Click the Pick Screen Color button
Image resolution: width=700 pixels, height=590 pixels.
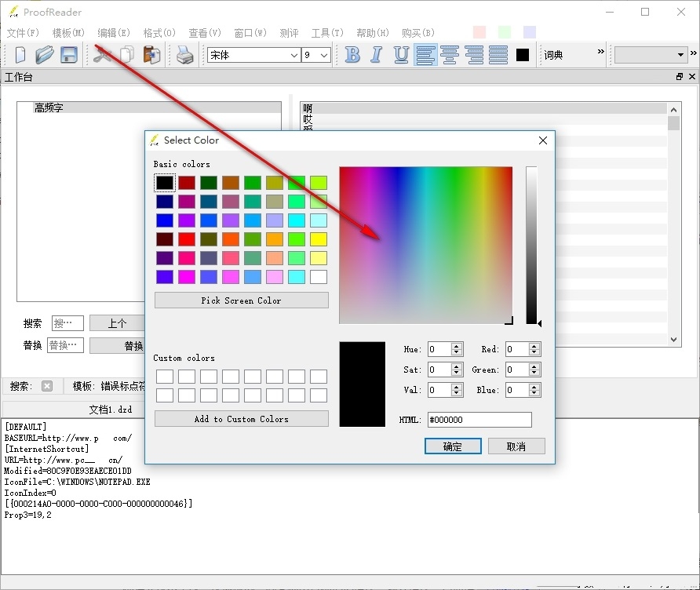tap(241, 300)
